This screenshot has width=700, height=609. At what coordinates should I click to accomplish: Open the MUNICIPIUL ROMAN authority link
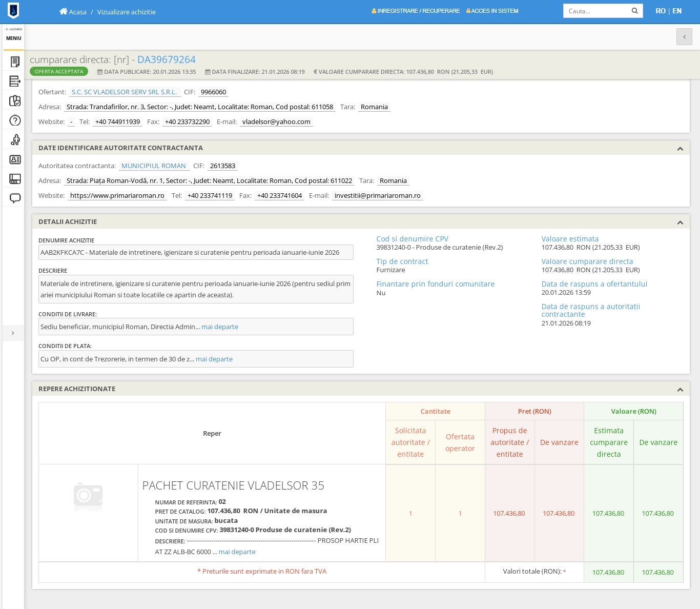point(154,166)
